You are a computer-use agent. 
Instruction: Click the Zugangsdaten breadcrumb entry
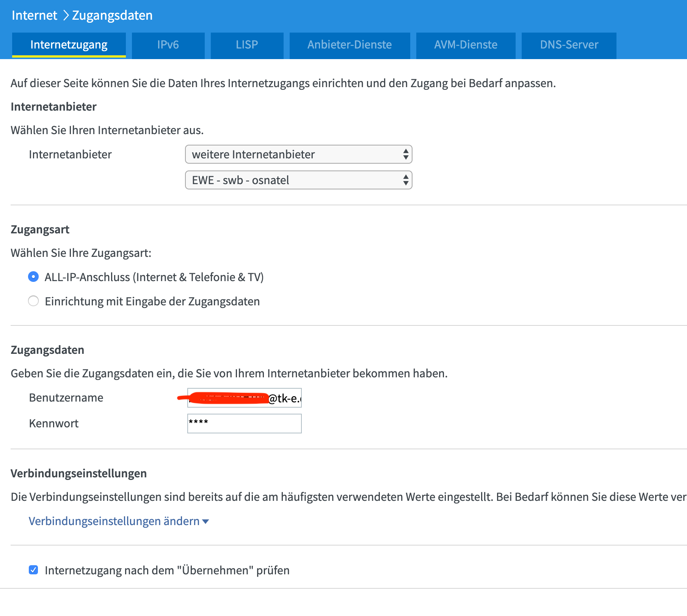(x=112, y=15)
